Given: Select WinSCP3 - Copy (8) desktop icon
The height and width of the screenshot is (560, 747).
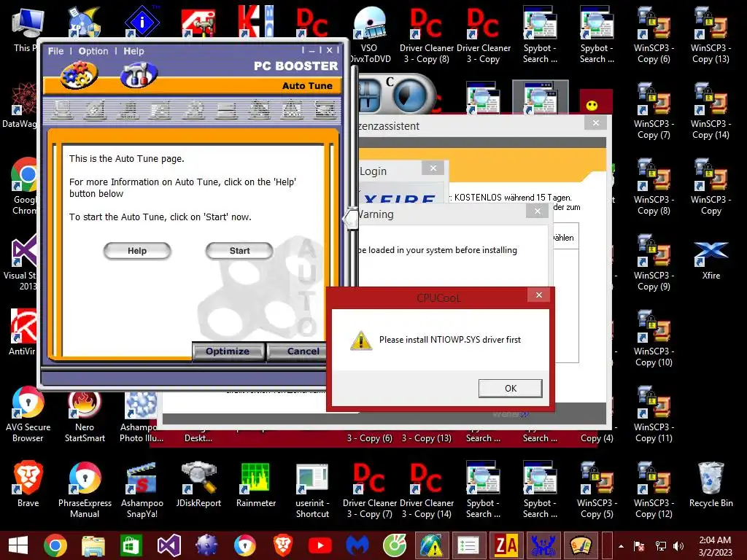Looking at the screenshot, I should [654, 186].
